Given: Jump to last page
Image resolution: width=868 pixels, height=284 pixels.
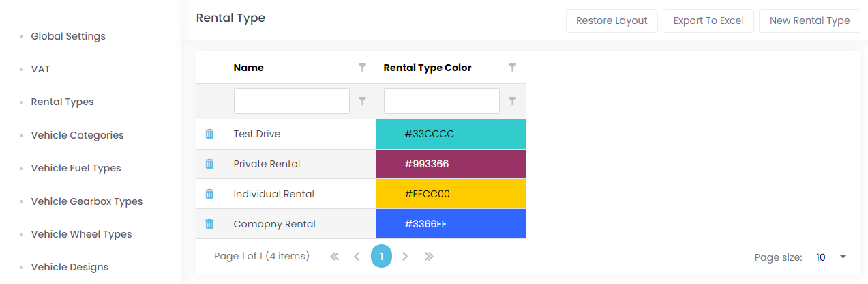Looking at the screenshot, I should pos(429,257).
